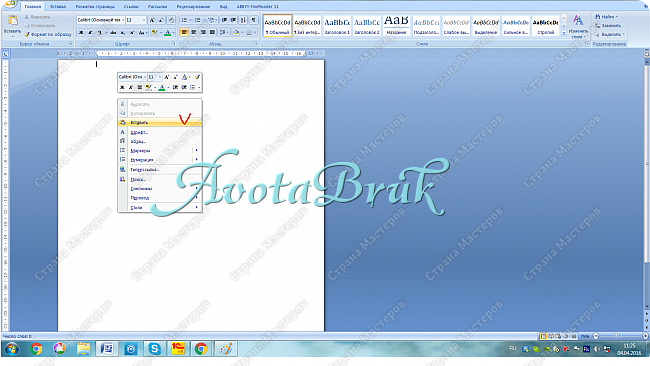Toggle subscript formatting
Viewport: 650px width, 366px height.
(x=123, y=32)
